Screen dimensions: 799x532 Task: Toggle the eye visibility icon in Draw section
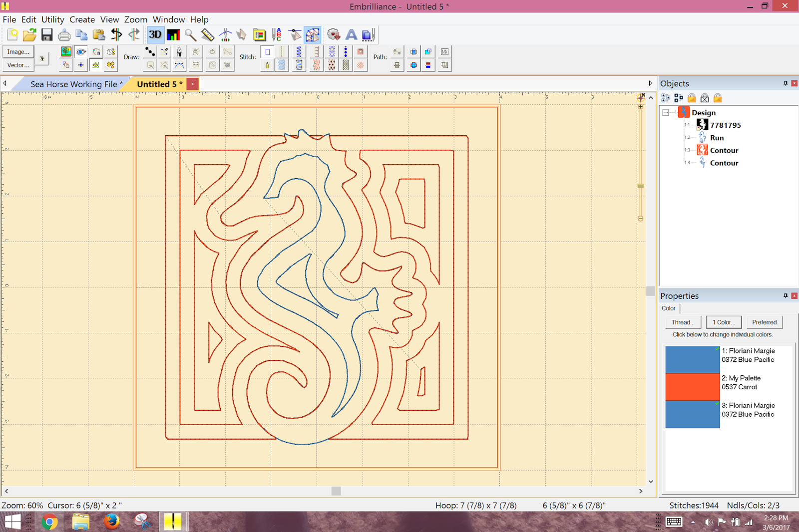(80, 51)
